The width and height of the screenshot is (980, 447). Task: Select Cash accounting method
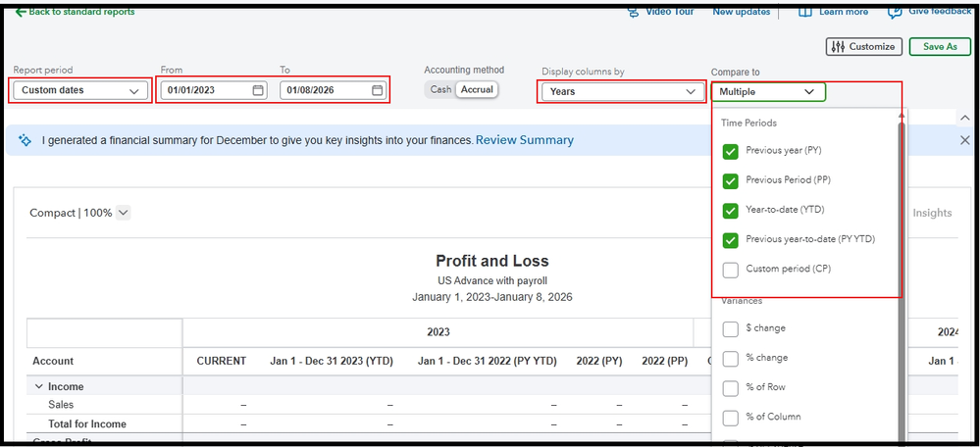[x=440, y=89]
